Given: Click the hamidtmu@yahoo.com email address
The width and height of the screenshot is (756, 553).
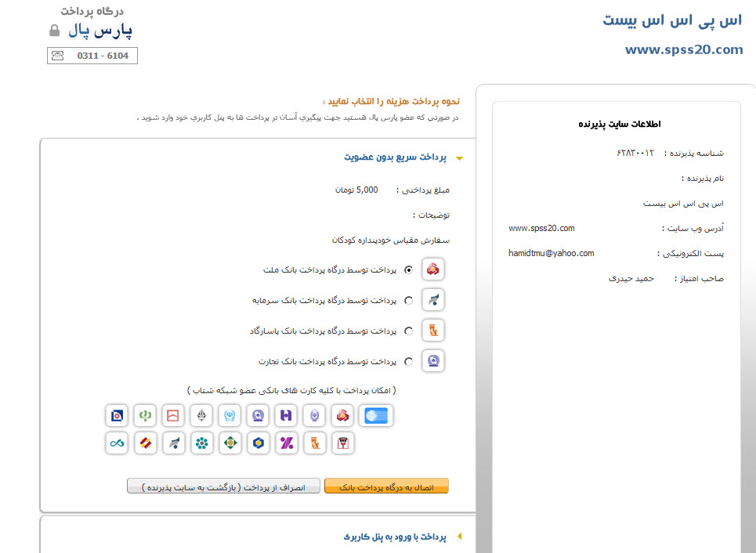Looking at the screenshot, I should 551,253.
